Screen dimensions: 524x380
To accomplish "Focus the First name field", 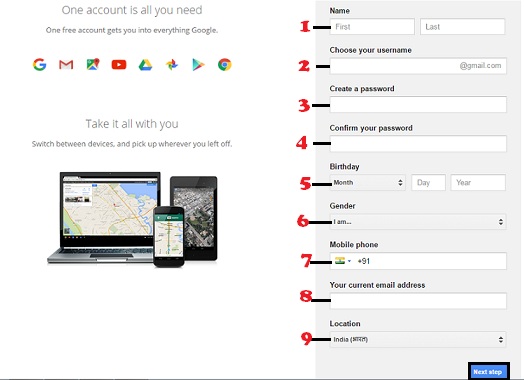I will [372, 27].
